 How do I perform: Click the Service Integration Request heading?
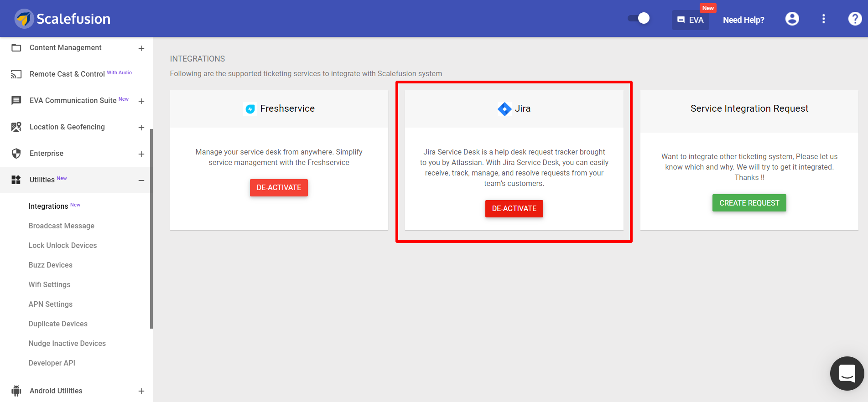(749, 108)
